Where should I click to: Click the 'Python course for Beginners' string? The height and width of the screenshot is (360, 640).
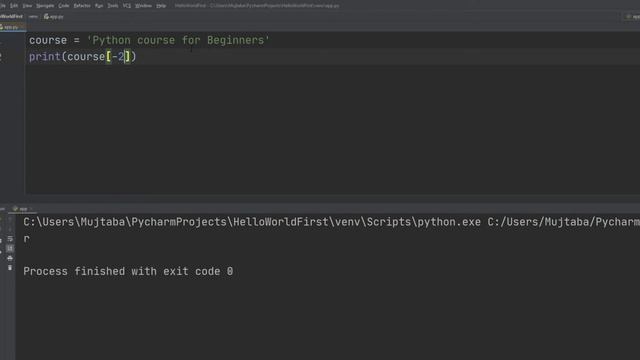tap(178, 40)
